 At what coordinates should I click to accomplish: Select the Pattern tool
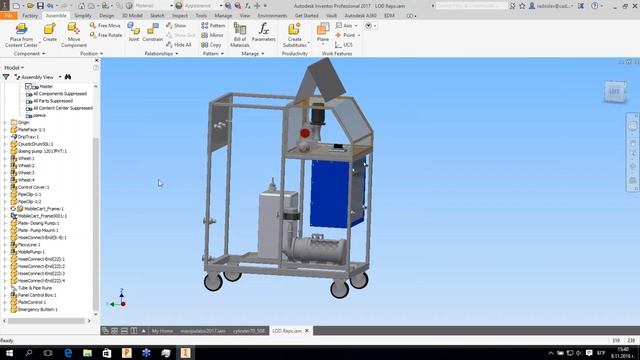(x=213, y=25)
